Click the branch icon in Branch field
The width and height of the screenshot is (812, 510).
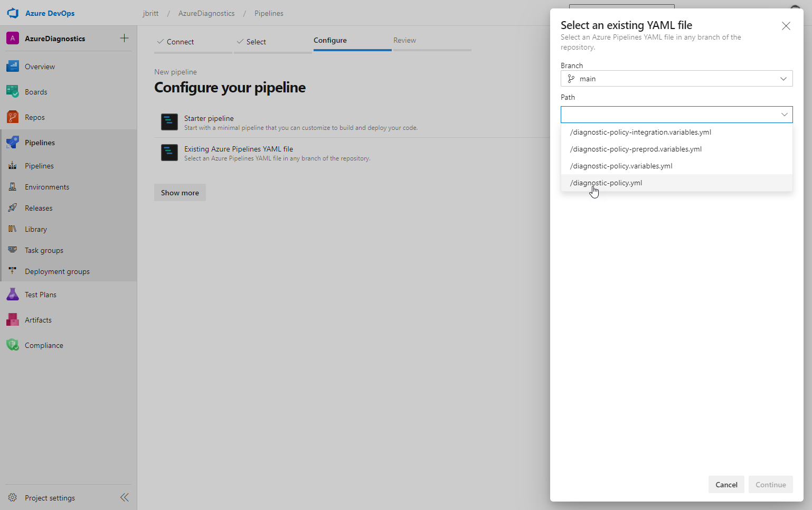tap(571, 79)
